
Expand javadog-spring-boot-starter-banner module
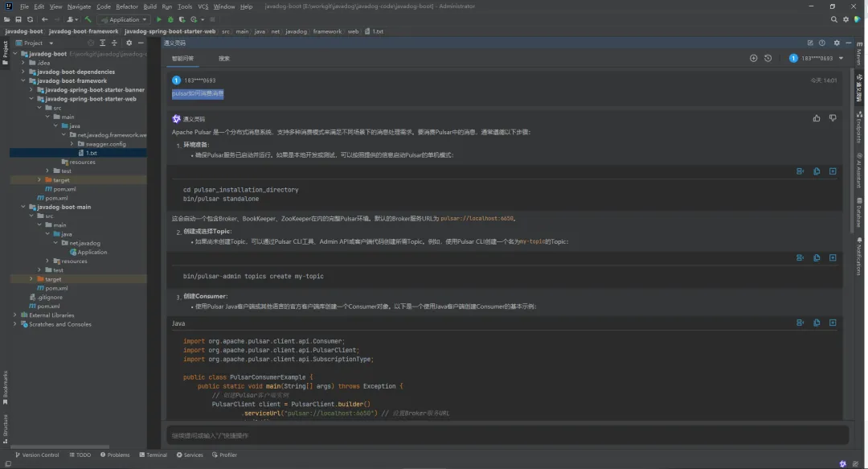tap(31, 89)
